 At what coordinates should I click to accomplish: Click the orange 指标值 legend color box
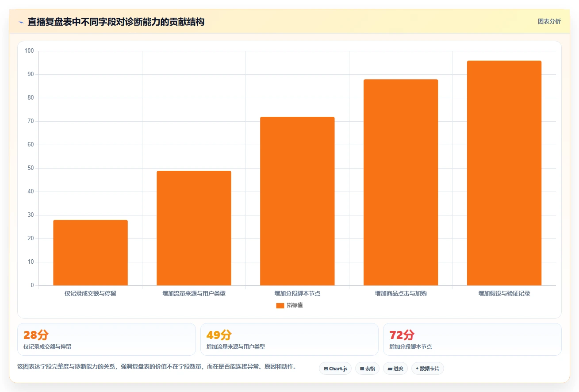click(280, 306)
